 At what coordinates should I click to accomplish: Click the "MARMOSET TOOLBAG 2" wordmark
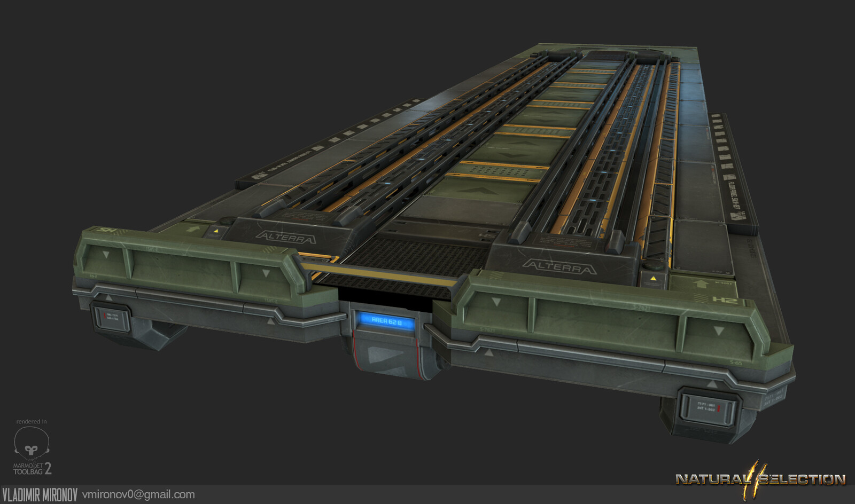(x=33, y=469)
